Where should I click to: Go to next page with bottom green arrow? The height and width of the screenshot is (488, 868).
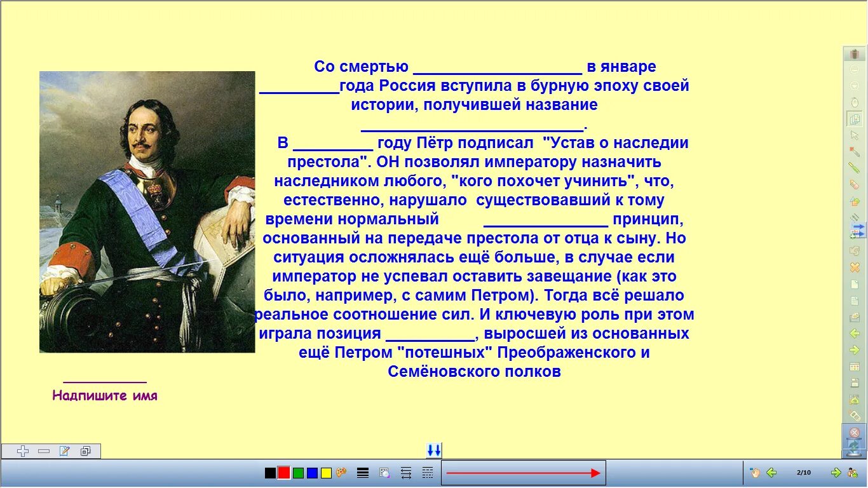[x=836, y=473]
